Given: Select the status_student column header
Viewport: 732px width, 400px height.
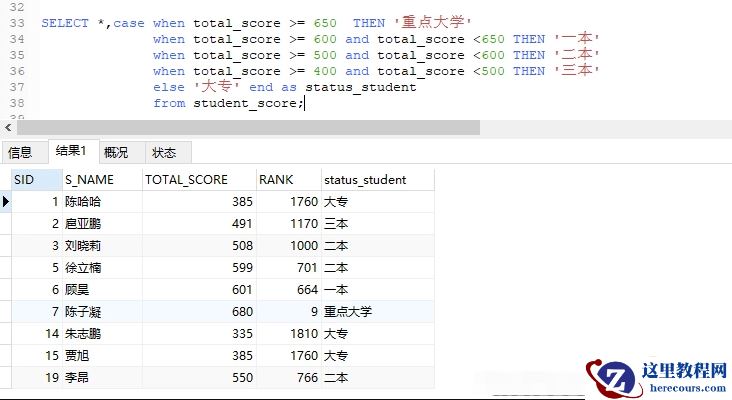Looking at the screenshot, I should [378, 180].
